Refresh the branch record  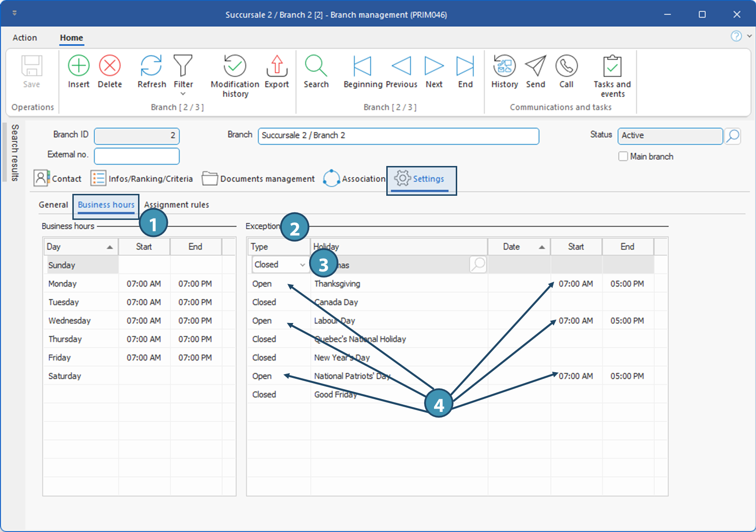(x=151, y=66)
